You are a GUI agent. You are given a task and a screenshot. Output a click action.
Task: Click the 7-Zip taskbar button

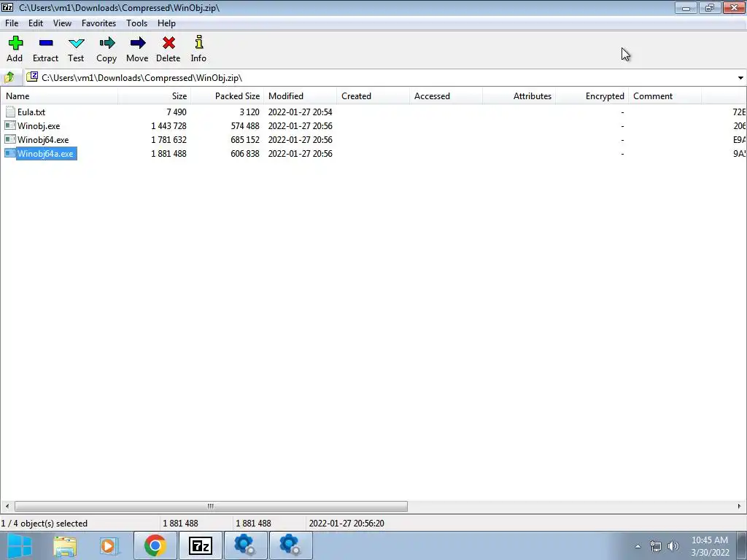(200, 545)
